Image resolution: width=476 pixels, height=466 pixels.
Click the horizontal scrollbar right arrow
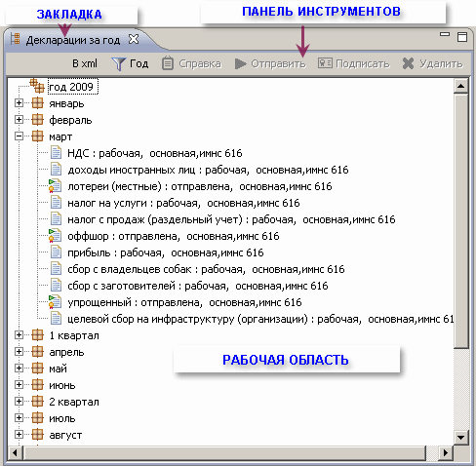(x=446, y=452)
